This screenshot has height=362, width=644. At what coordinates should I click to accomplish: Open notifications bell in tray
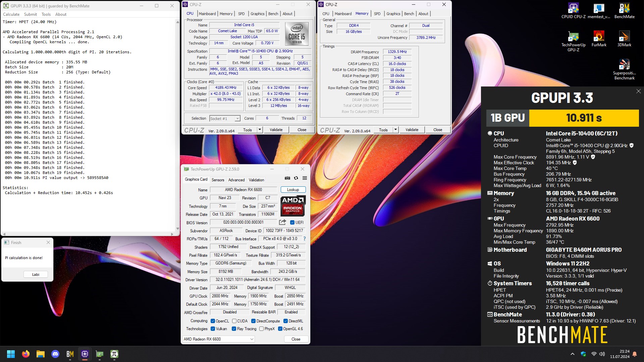pyautogui.click(x=635, y=354)
